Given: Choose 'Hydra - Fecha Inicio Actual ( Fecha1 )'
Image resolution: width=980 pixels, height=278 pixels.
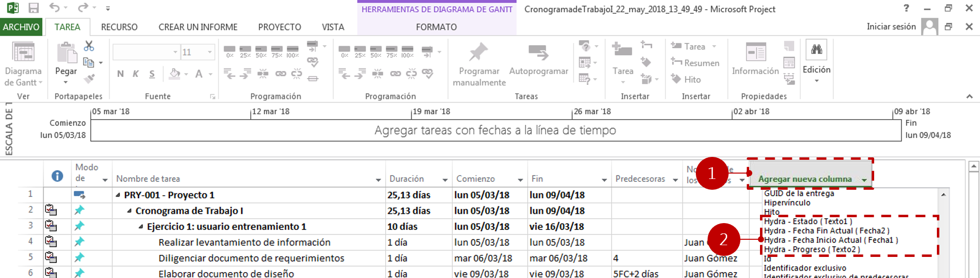Looking at the screenshot, I should (831, 240).
